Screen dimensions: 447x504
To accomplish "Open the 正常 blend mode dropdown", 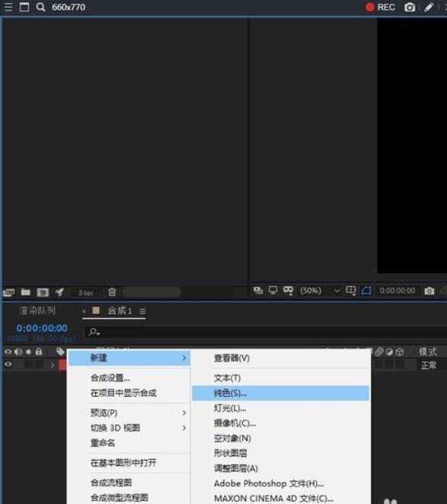I will (x=429, y=365).
